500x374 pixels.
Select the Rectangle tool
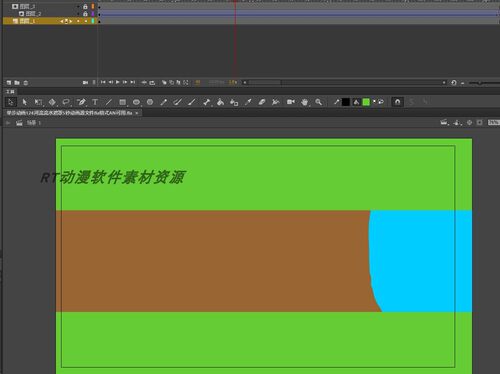click(123, 102)
